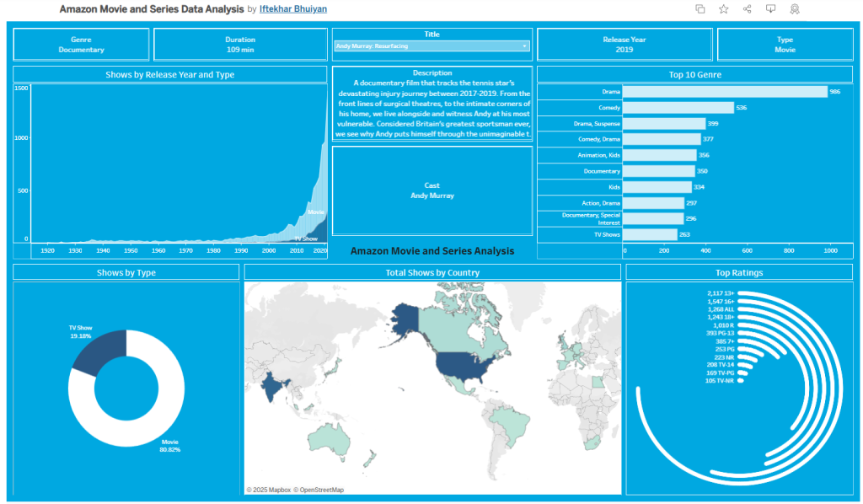Click the make-a-copy icon in the header
Screen dimensions: 863x504
pyautogui.click(x=700, y=8)
